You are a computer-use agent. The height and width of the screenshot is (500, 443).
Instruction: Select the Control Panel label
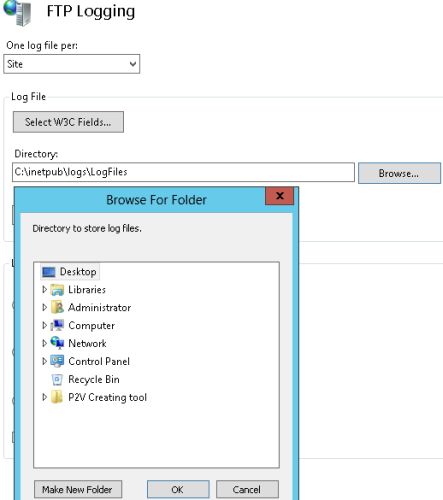coord(99,361)
